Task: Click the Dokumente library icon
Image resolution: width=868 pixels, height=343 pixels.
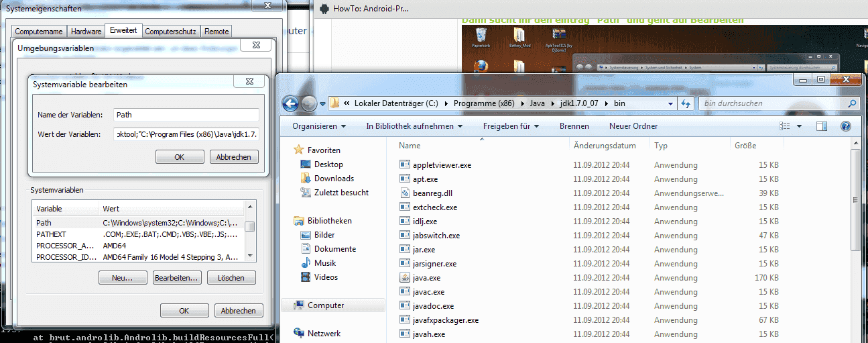Action: click(306, 249)
